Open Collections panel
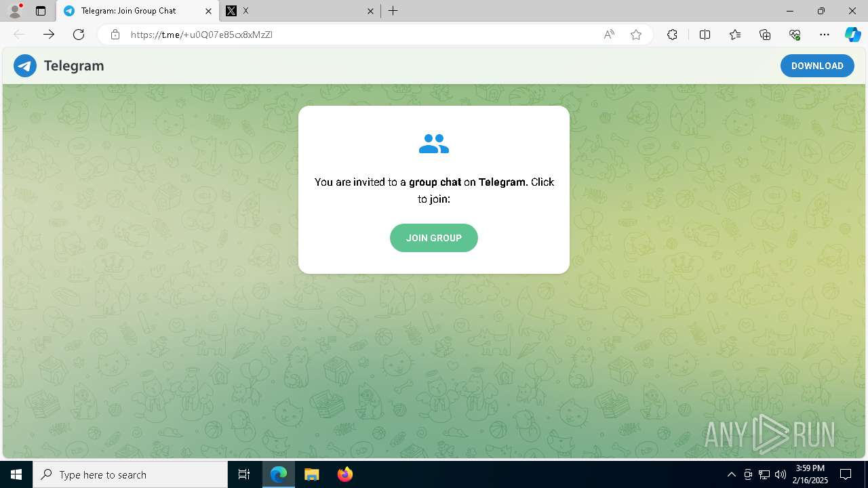This screenshot has width=868, height=488. coord(765,35)
